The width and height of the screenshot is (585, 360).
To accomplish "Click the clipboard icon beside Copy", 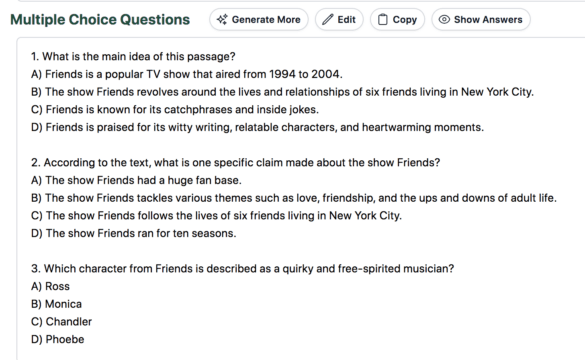I will [382, 19].
